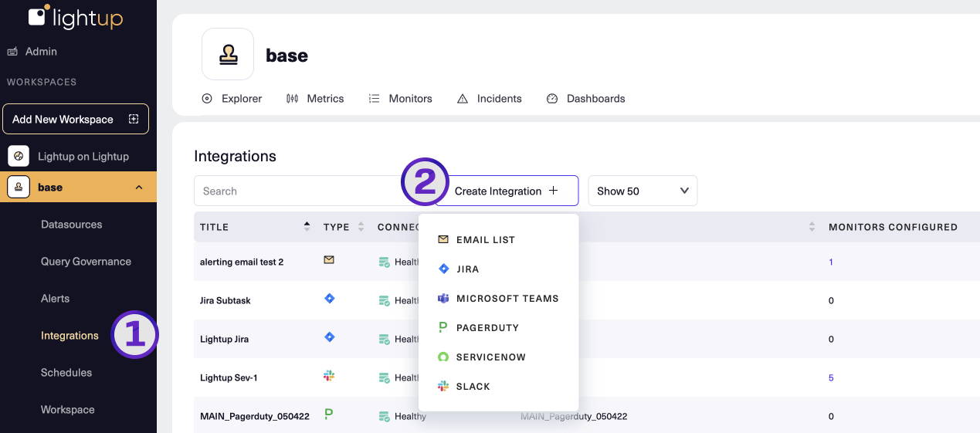Click the MONITORS CONFIGURED column header

[x=893, y=227]
